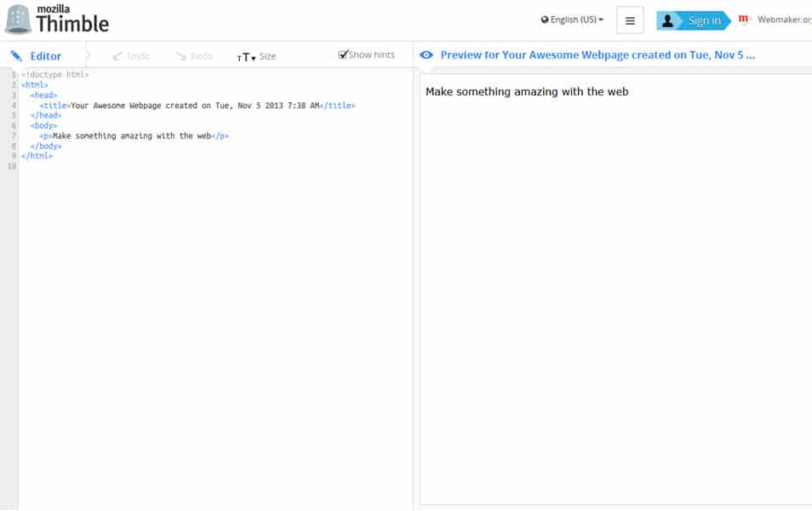This screenshot has height=511, width=812.
Task: Click the Mozilla Thimble logo icon
Action: (17, 17)
